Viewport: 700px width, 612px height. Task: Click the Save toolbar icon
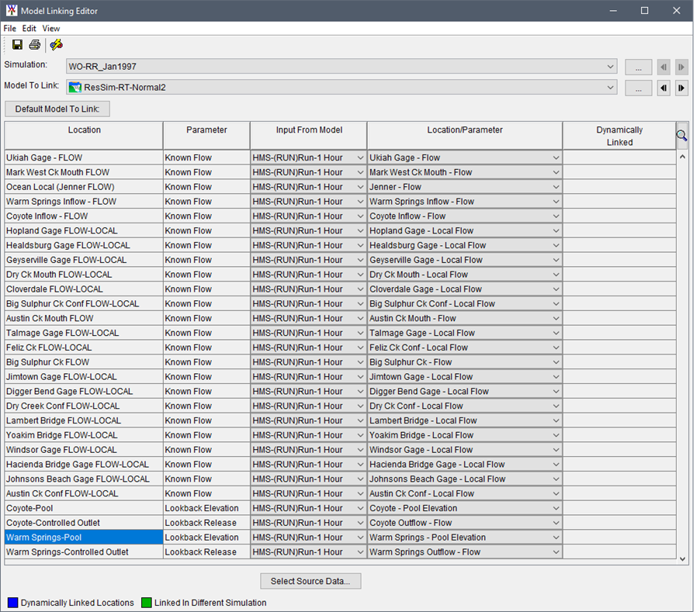17,44
